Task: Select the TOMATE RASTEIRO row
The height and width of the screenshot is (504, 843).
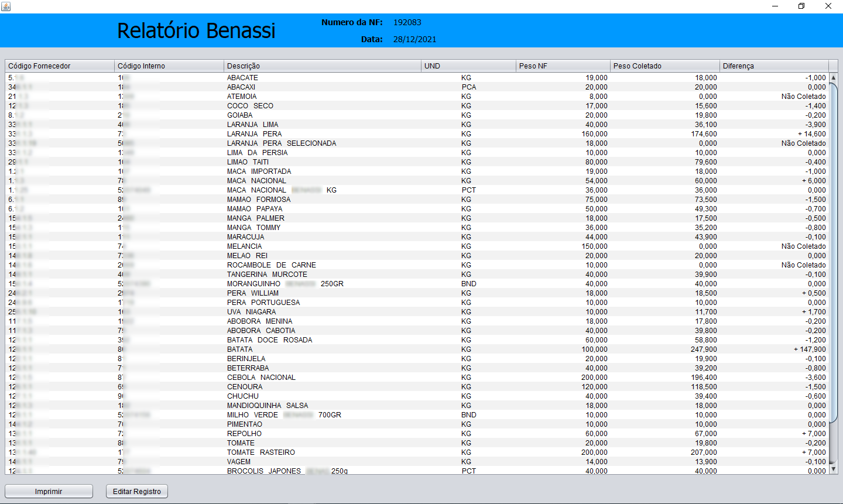Action: pos(417,452)
